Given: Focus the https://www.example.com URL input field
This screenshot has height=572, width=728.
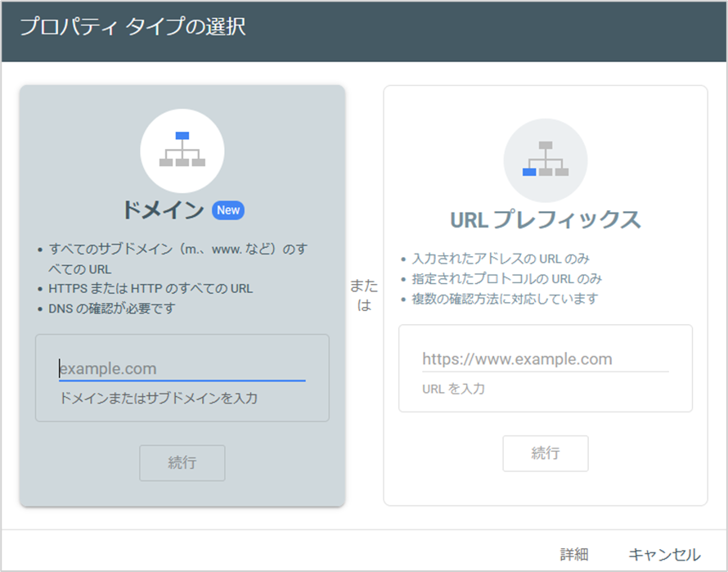Looking at the screenshot, I should tap(545, 359).
